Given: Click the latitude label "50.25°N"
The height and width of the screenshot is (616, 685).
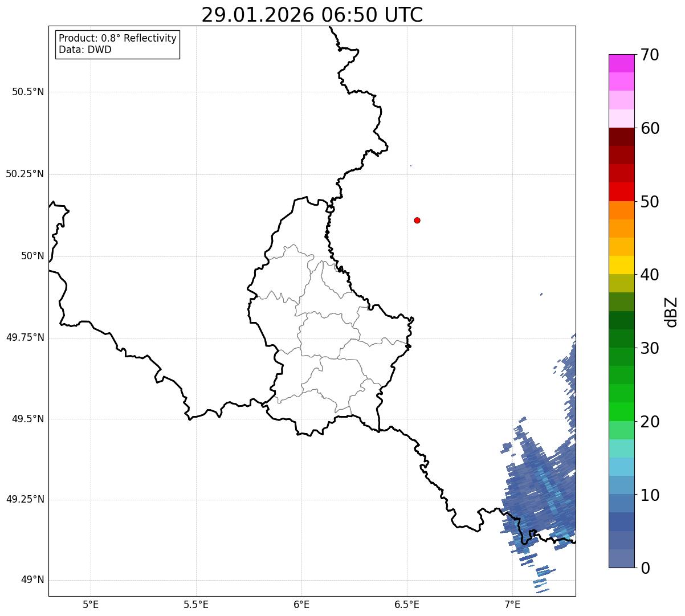Looking at the screenshot, I should pyautogui.click(x=25, y=174).
